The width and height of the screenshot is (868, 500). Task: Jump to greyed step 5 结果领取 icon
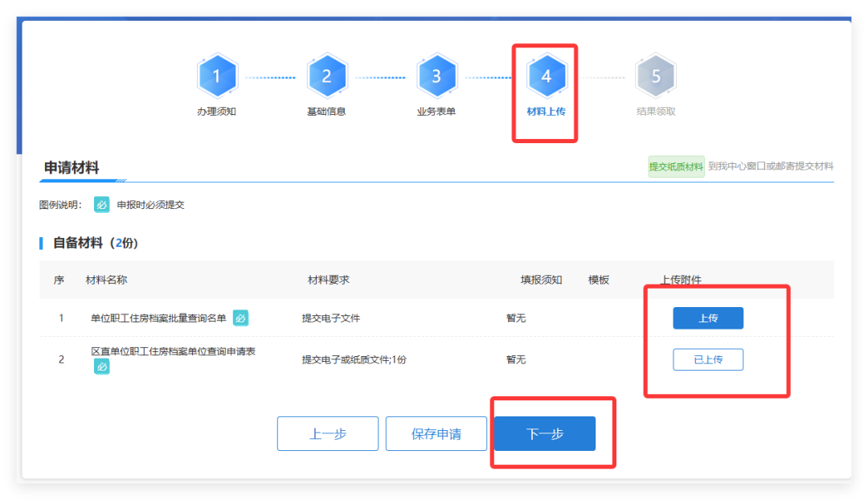(x=656, y=76)
